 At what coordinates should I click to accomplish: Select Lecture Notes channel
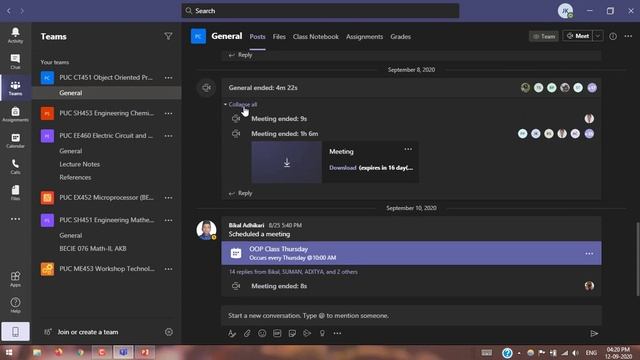tap(80, 164)
